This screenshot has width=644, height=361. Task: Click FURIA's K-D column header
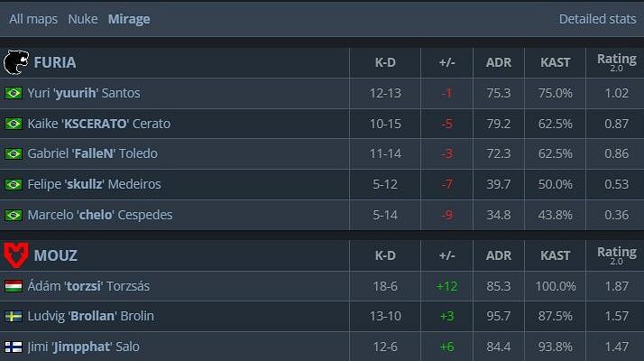385,63
